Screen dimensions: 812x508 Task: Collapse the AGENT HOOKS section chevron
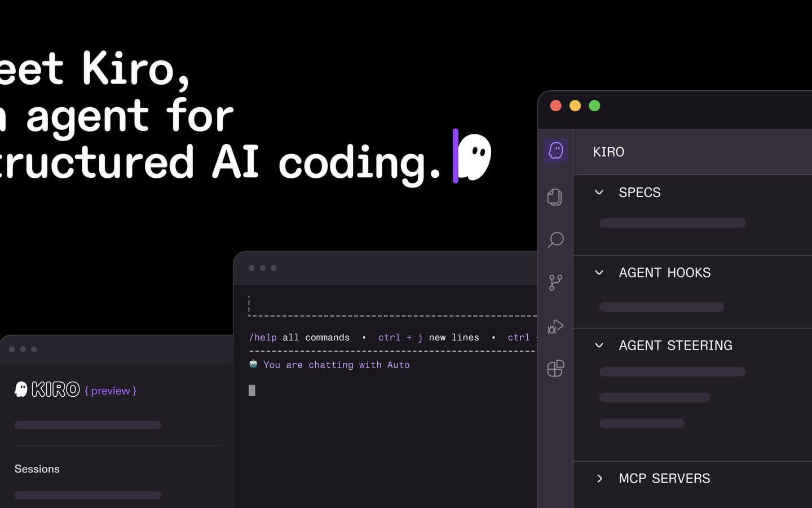[x=599, y=273]
